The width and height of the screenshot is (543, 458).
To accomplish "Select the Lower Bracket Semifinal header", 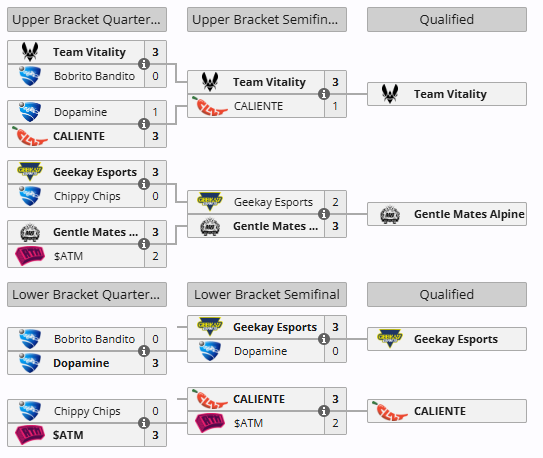I will tap(267, 295).
